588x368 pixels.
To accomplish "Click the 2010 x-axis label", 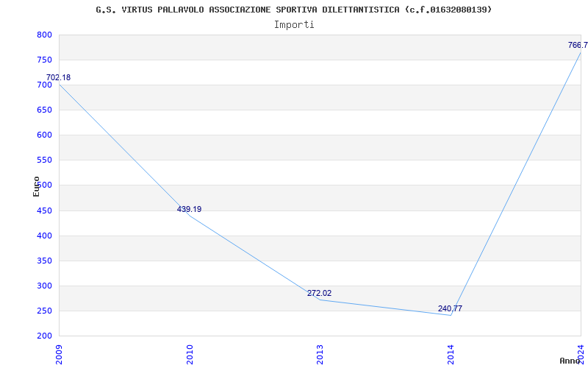I will click(x=190, y=355).
